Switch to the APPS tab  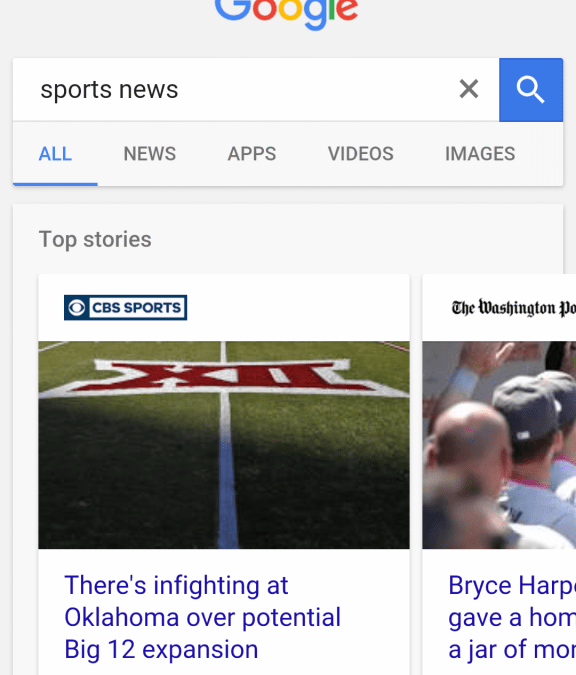(x=252, y=154)
